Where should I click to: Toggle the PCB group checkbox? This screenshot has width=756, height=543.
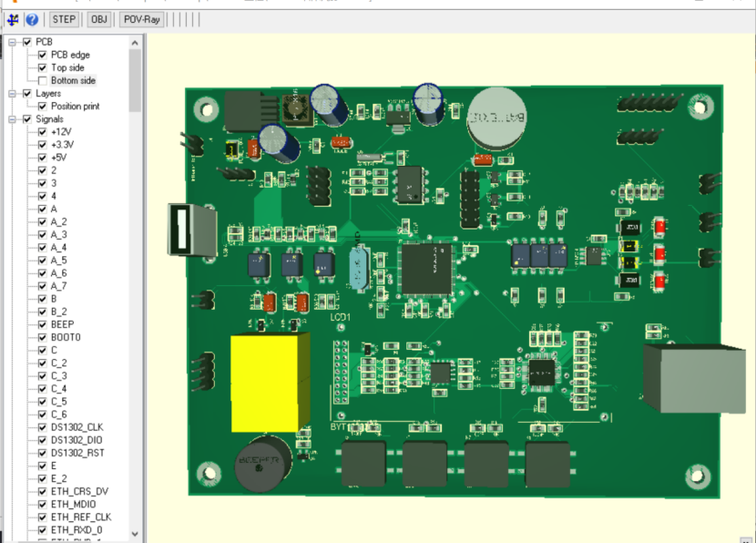coord(27,43)
